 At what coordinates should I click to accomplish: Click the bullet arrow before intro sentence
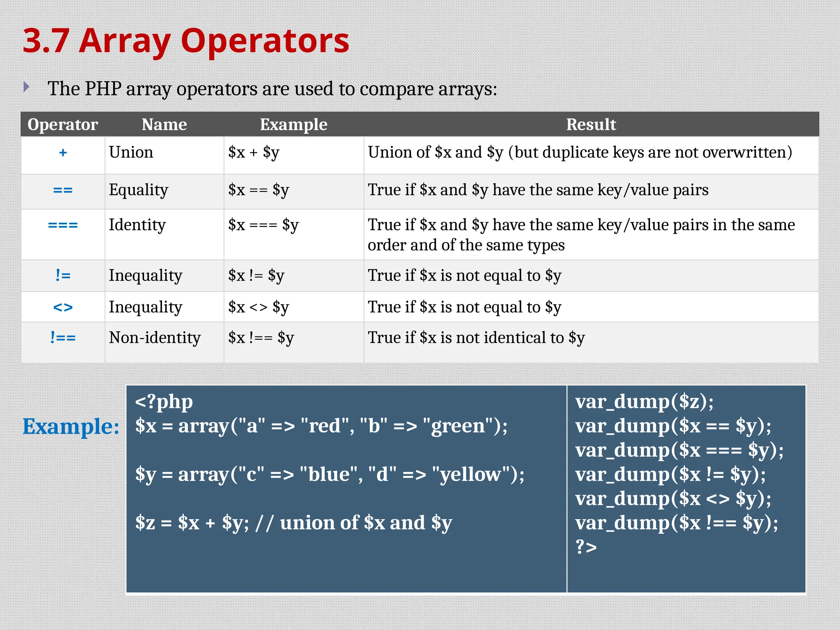[26, 87]
